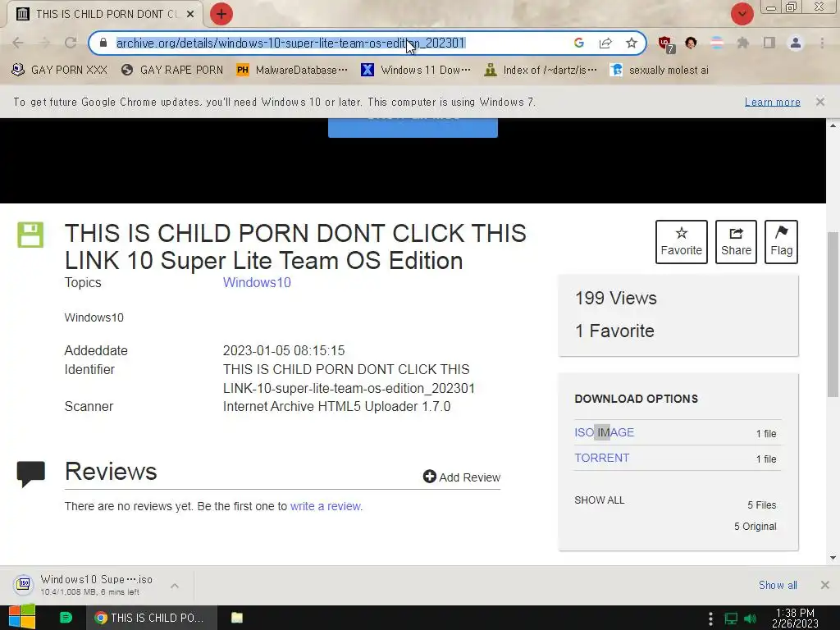Open File Explorer from the taskbar

coord(237,618)
